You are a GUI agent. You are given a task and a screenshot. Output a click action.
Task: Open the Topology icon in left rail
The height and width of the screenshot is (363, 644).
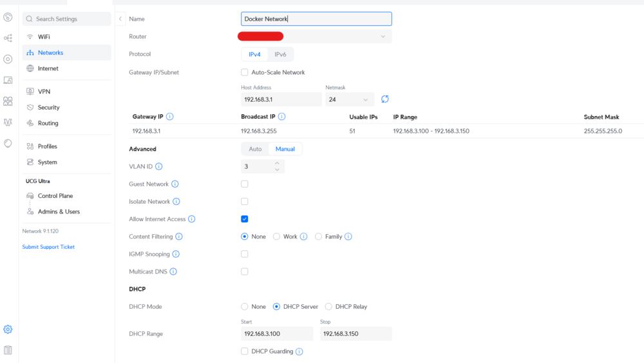pyautogui.click(x=8, y=38)
